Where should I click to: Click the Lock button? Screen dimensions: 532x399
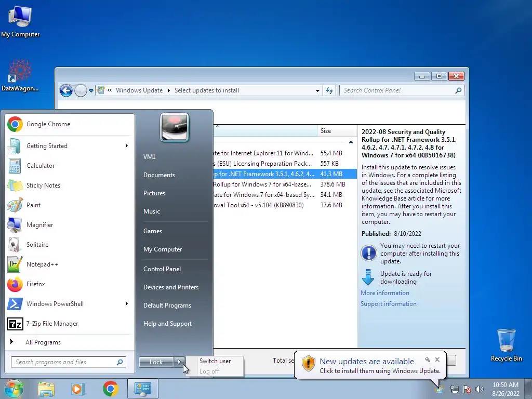point(156,362)
